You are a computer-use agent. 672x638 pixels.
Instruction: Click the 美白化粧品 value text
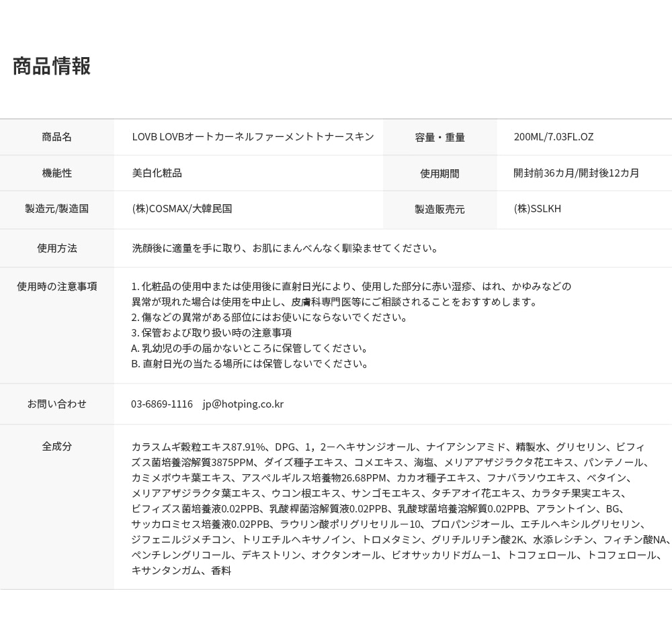(x=157, y=173)
